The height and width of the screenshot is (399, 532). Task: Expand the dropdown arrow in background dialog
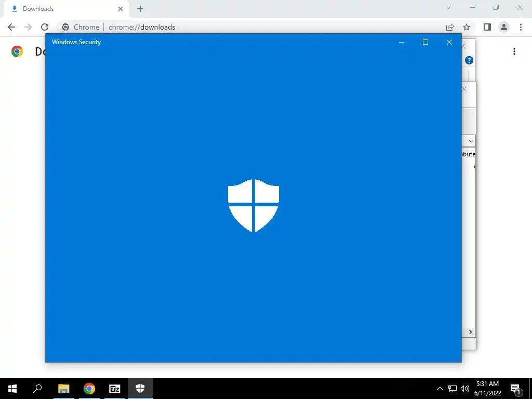[x=471, y=141]
